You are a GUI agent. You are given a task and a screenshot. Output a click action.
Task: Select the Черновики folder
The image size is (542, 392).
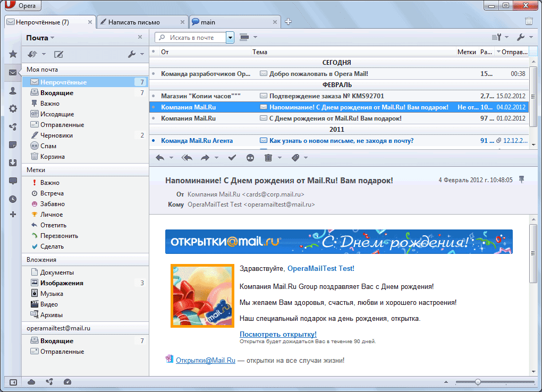[x=86, y=135]
